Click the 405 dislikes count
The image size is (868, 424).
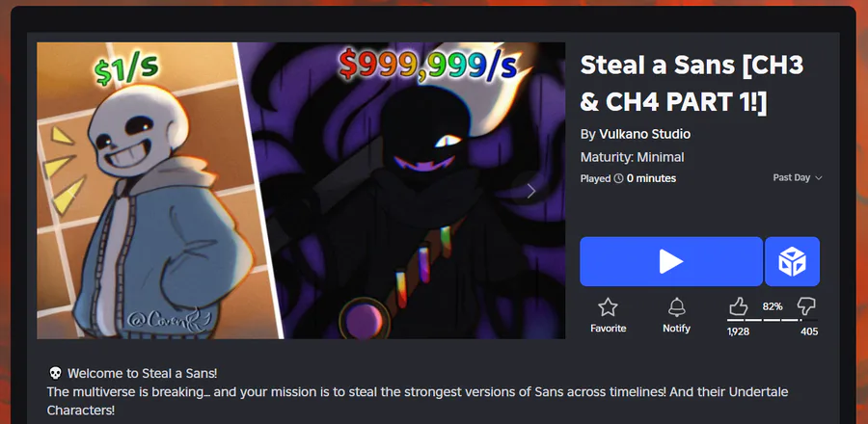click(x=809, y=331)
